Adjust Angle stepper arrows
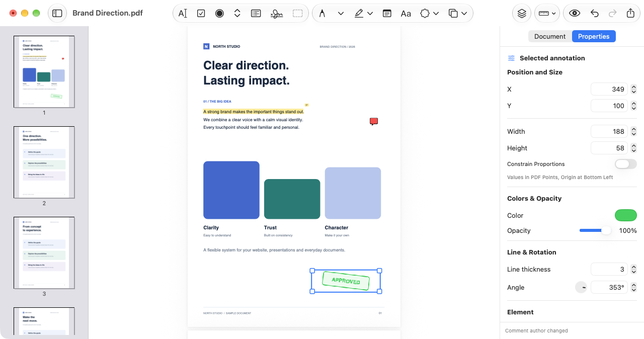The width and height of the screenshot is (644, 339). coord(633,287)
